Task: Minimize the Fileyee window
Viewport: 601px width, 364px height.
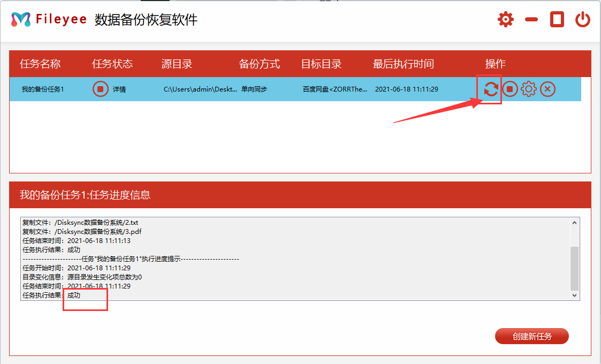Action: (x=531, y=20)
